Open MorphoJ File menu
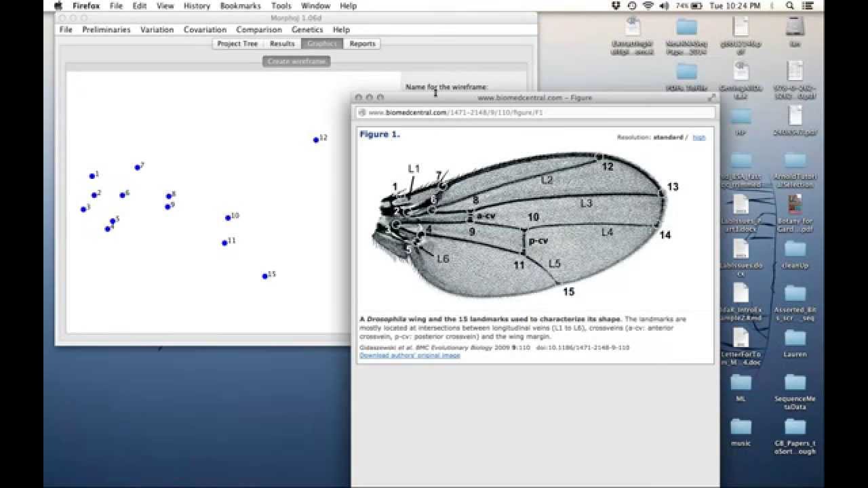Image resolution: width=868 pixels, height=488 pixels. (66, 30)
